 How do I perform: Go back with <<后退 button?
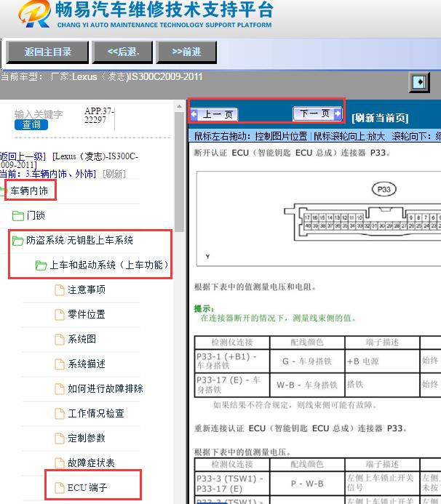pyautogui.click(x=122, y=52)
